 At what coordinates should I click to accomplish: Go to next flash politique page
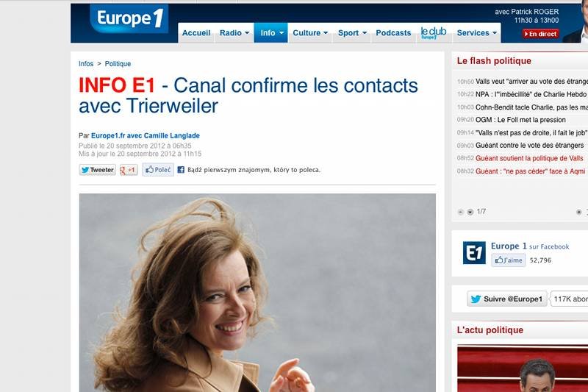tap(470, 212)
